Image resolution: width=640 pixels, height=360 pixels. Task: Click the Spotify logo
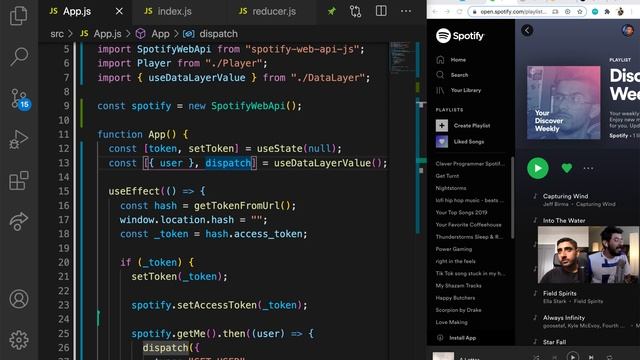(460, 36)
